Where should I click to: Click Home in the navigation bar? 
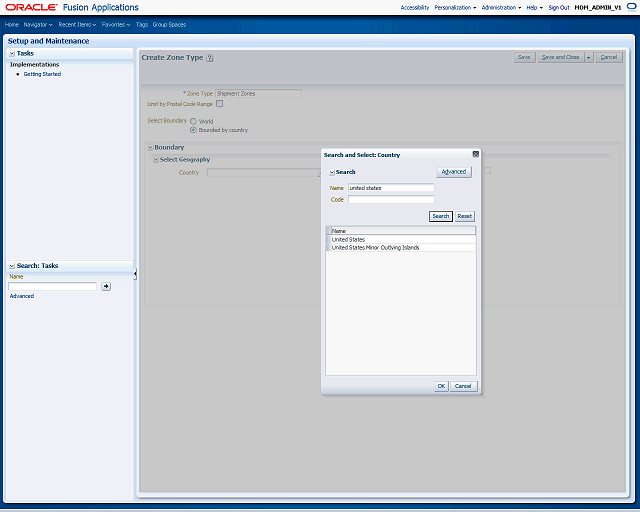tap(12, 25)
